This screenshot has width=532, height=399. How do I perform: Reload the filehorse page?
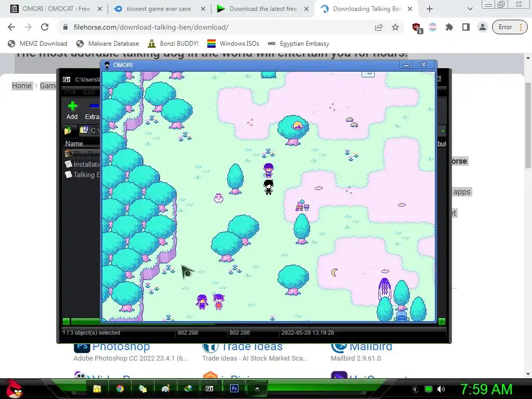click(x=45, y=27)
